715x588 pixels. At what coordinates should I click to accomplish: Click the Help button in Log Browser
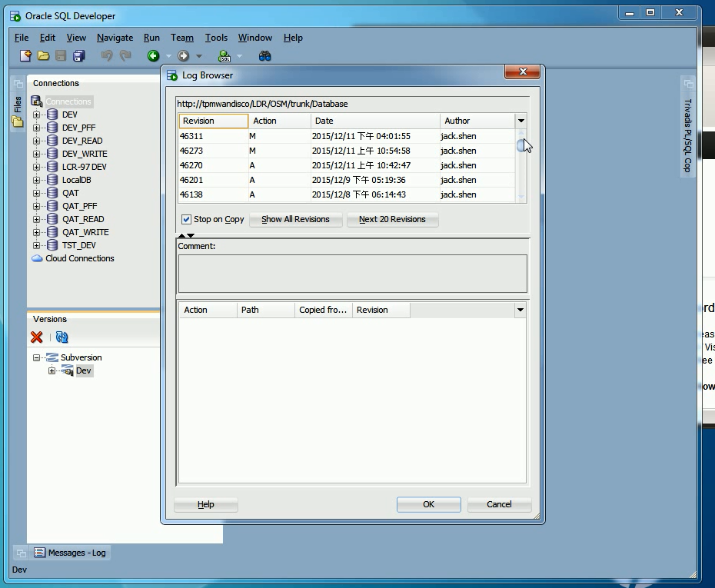205,504
